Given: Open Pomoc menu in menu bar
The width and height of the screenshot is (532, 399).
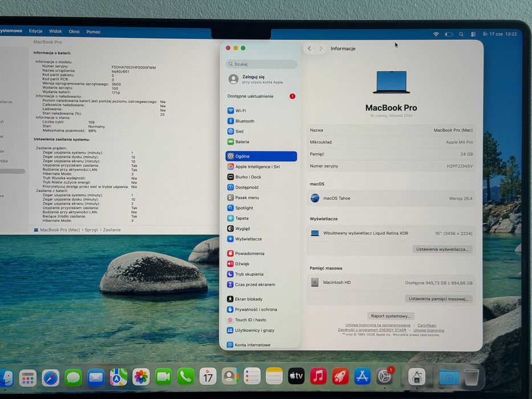Looking at the screenshot, I should (94, 32).
